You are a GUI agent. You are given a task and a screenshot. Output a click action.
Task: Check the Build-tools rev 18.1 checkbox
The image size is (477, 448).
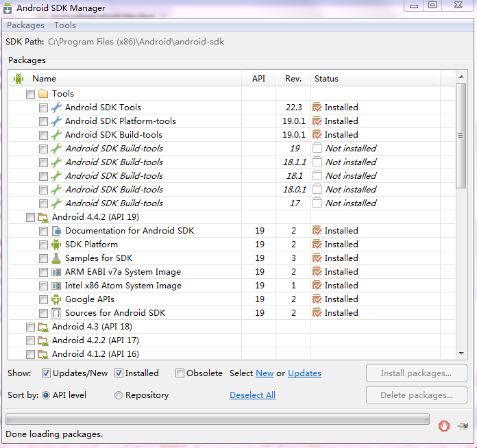[x=43, y=176]
